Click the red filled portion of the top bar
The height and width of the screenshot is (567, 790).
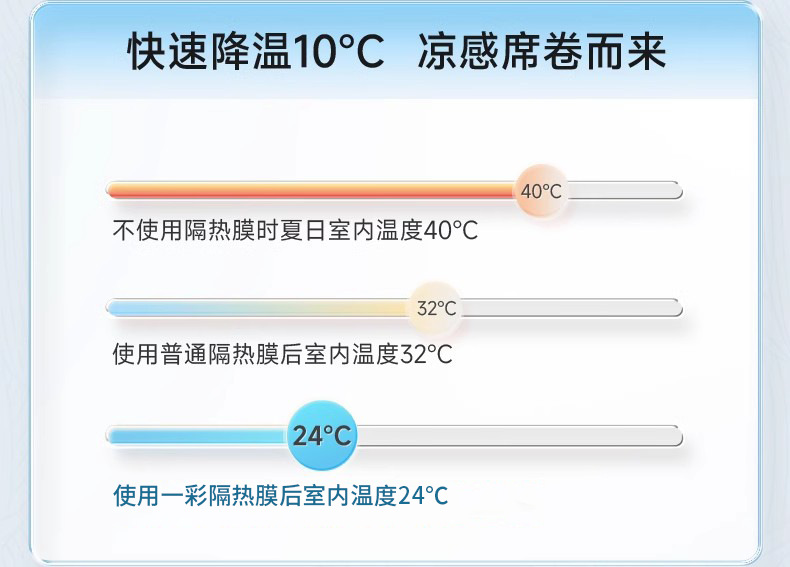(x=310, y=191)
